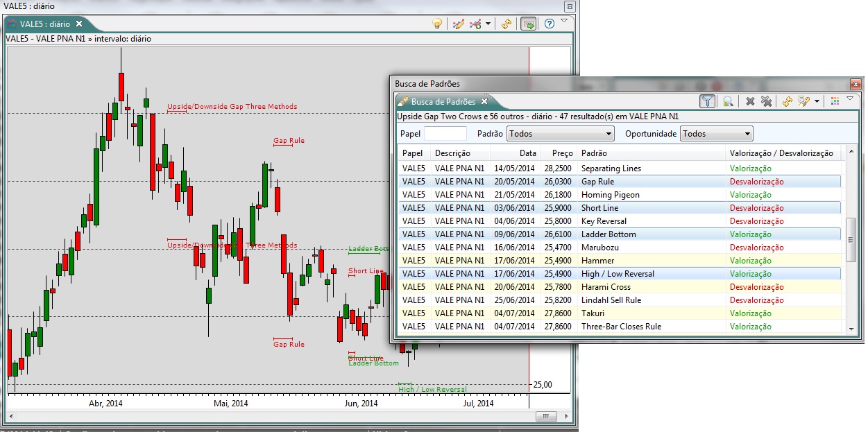Click the lightbulb icon in the chart toolbar
Image resolution: width=868 pixels, height=432 pixels.
tap(437, 24)
